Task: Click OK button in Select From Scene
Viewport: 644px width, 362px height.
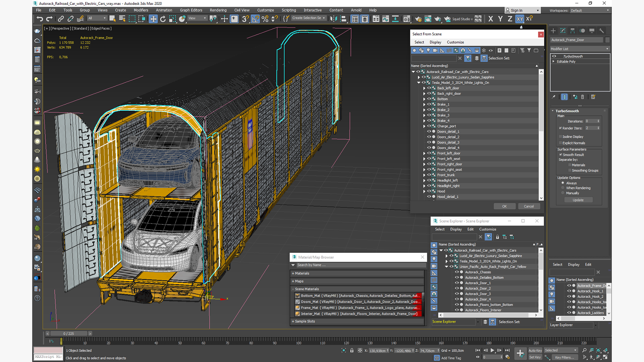Action: click(x=504, y=206)
